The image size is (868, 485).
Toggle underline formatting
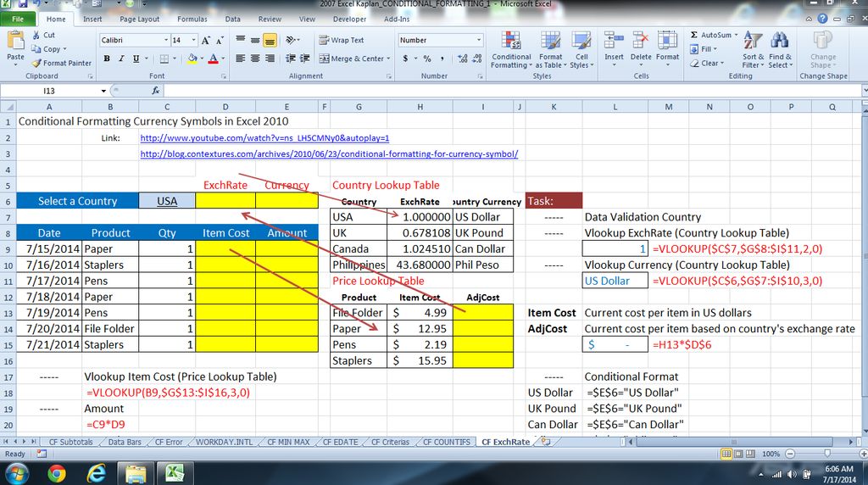[x=136, y=59]
